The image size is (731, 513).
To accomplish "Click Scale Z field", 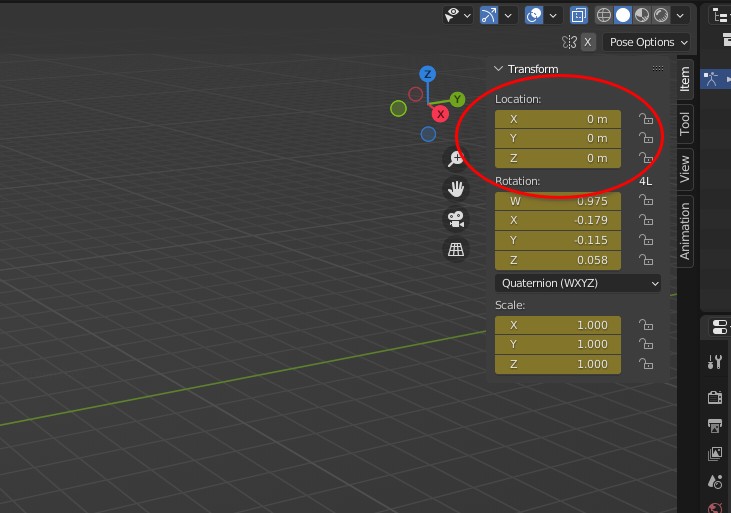I will point(558,365).
